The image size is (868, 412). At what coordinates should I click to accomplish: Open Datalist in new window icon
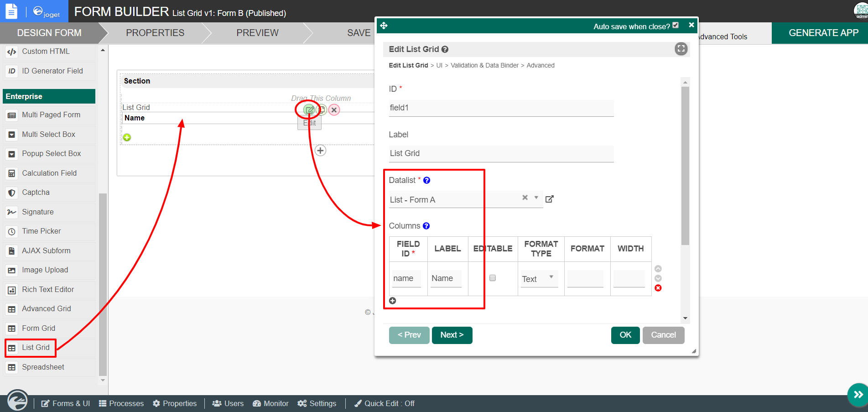(549, 199)
